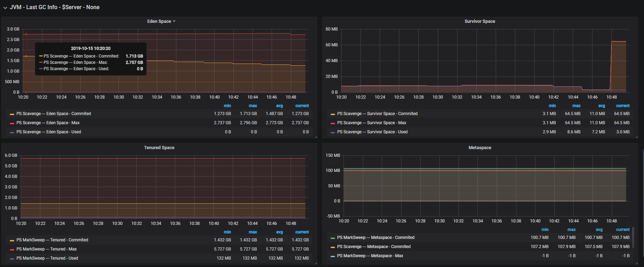Change color of Scavenge Metaspace Commited swatch

click(333, 247)
